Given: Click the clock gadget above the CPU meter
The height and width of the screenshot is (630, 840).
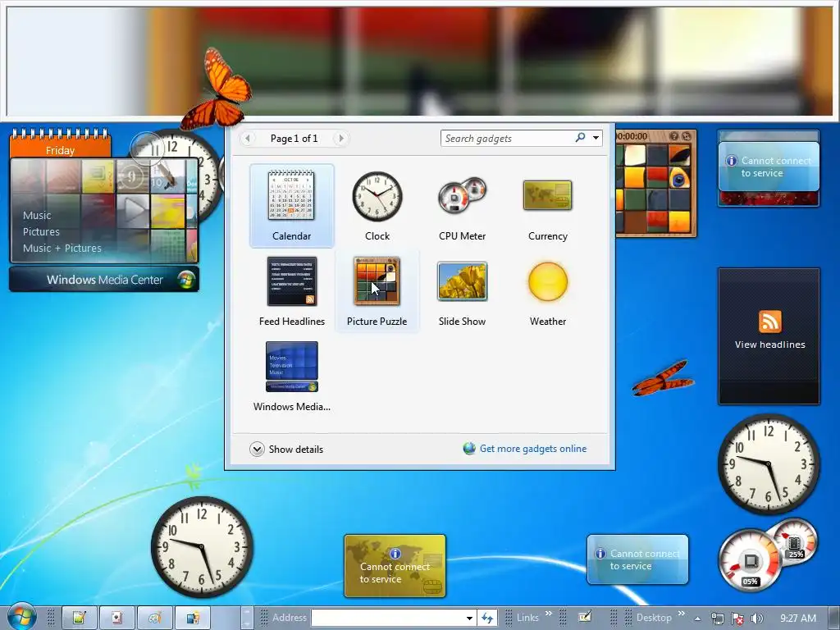Looking at the screenshot, I should [x=769, y=464].
